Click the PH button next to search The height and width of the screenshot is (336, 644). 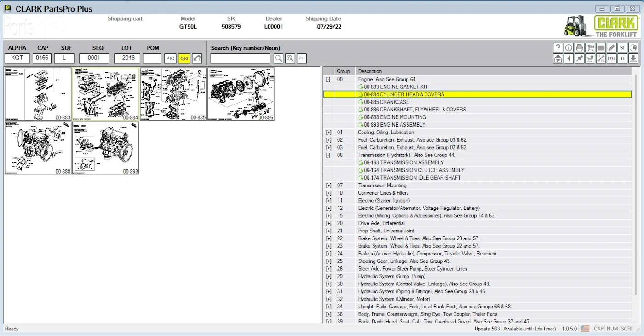click(x=302, y=58)
